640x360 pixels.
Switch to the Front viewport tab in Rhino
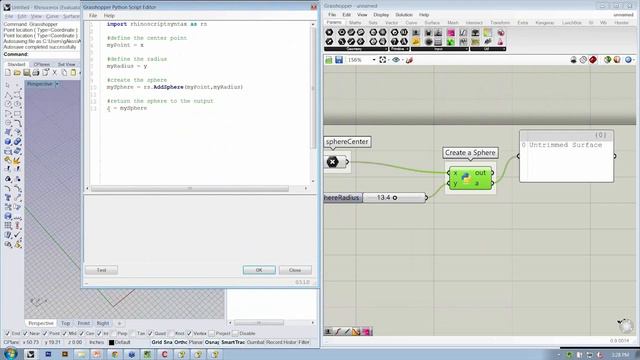click(x=84, y=323)
